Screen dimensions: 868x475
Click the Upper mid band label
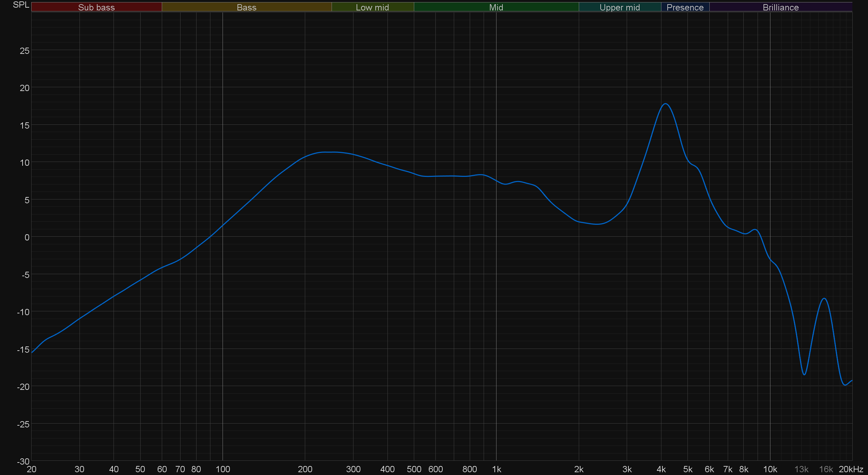pos(619,7)
